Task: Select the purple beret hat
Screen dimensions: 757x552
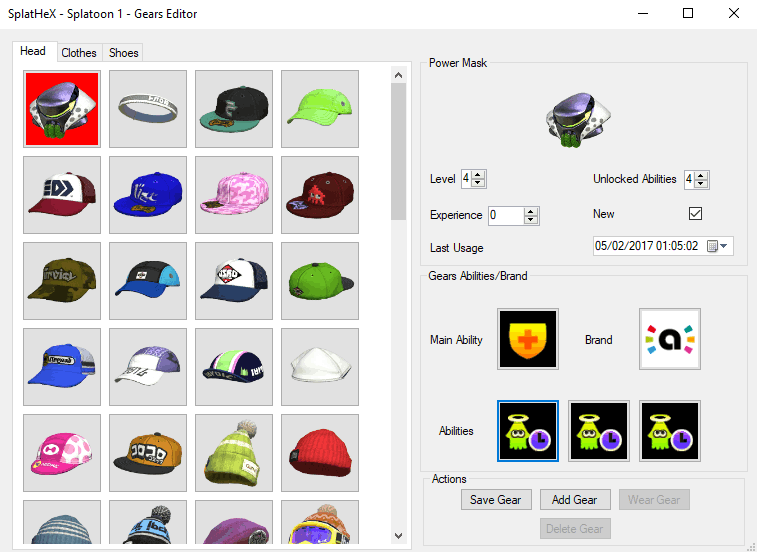Action: 234,522
